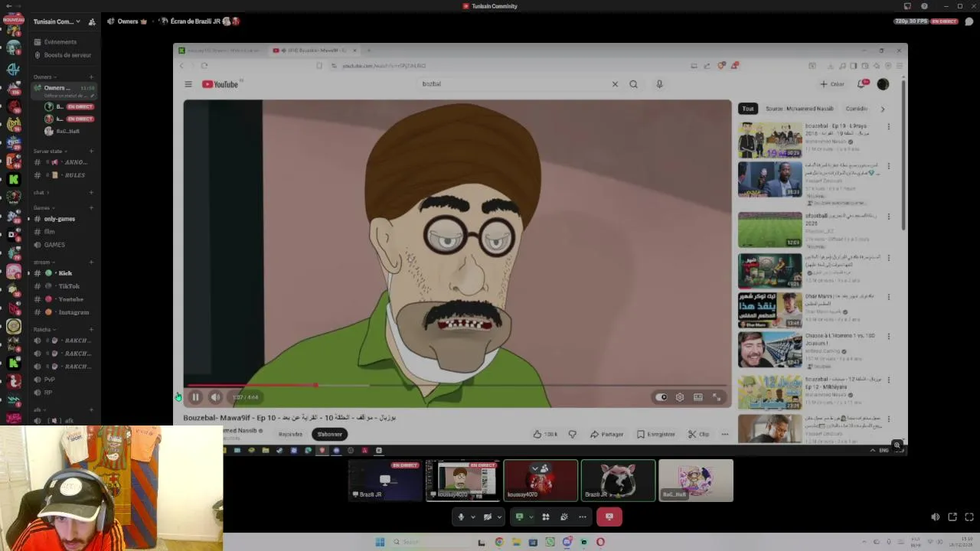Open the YouTube account avatar menu
Viewport: 980px width, 551px height.
(883, 84)
